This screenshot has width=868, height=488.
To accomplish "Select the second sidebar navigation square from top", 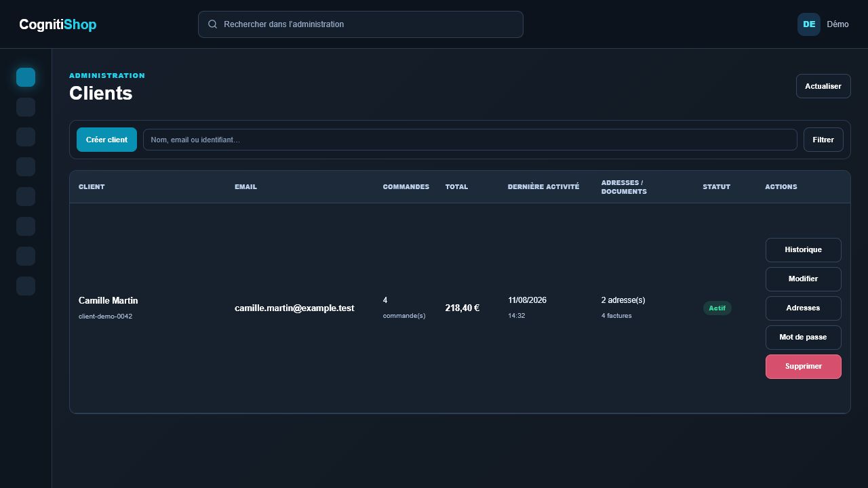I will tap(26, 107).
